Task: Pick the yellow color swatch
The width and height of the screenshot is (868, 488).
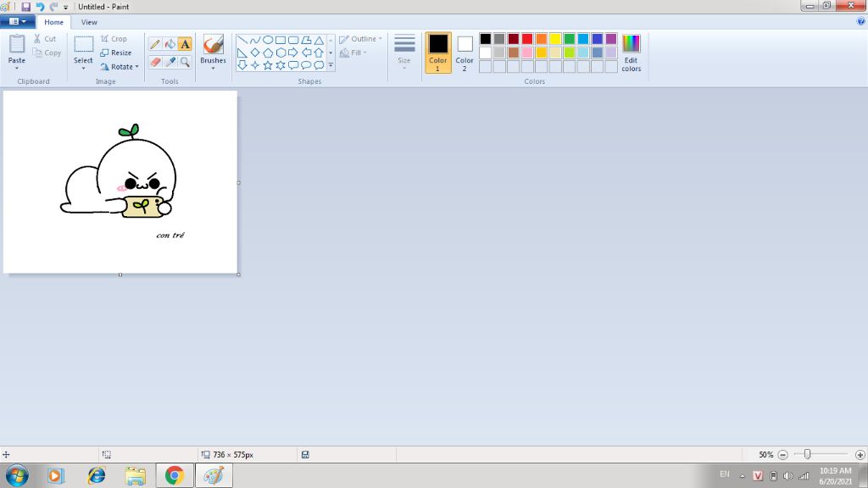Action: coord(555,39)
